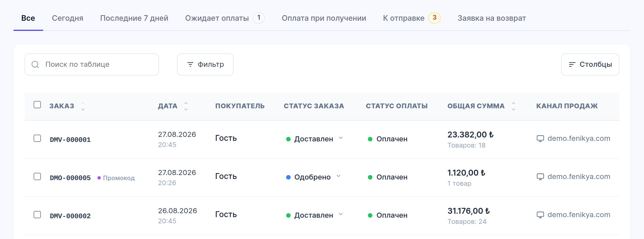Sort by the ДАТА column arrows
The image size is (644, 239).
(x=186, y=106)
